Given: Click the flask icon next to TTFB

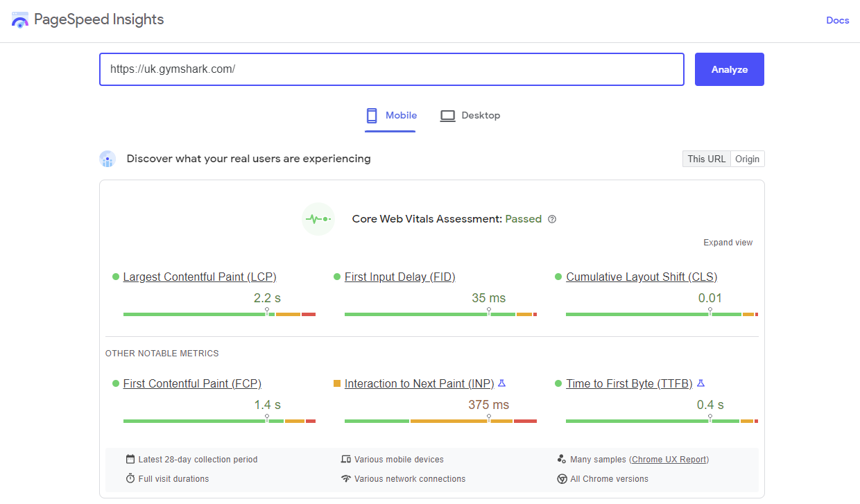Looking at the screenshot, I should (700, 383).
